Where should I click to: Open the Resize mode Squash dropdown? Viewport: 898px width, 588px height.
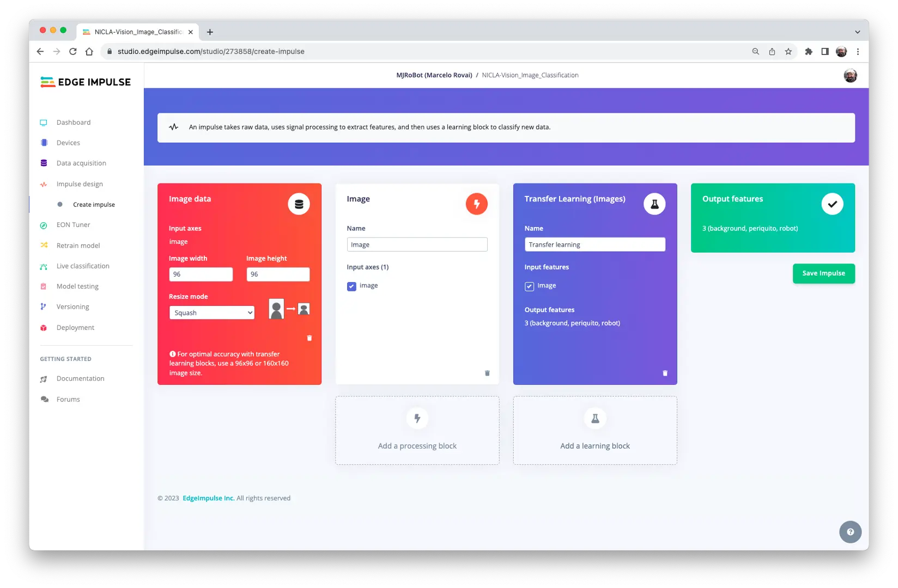pos(212,313)
